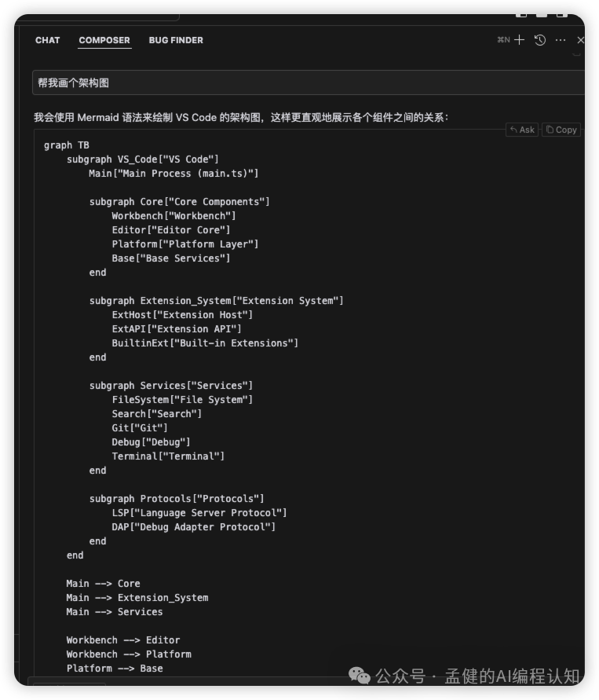Click the 'Platform["Platform Layer"]' line
Screen dimensions: 599x700
click(x=185, y=244)
